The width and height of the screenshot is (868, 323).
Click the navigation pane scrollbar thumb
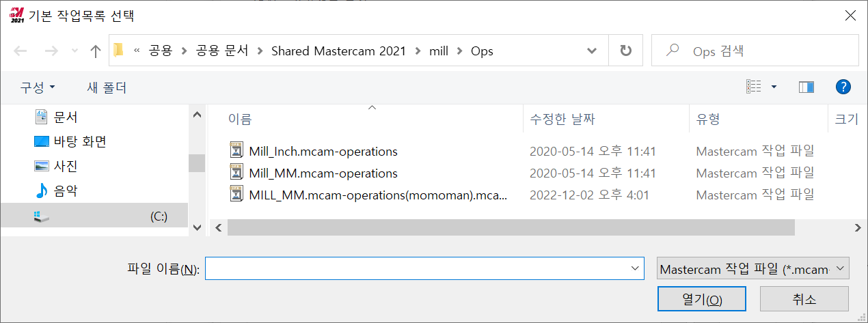point(197,163)
